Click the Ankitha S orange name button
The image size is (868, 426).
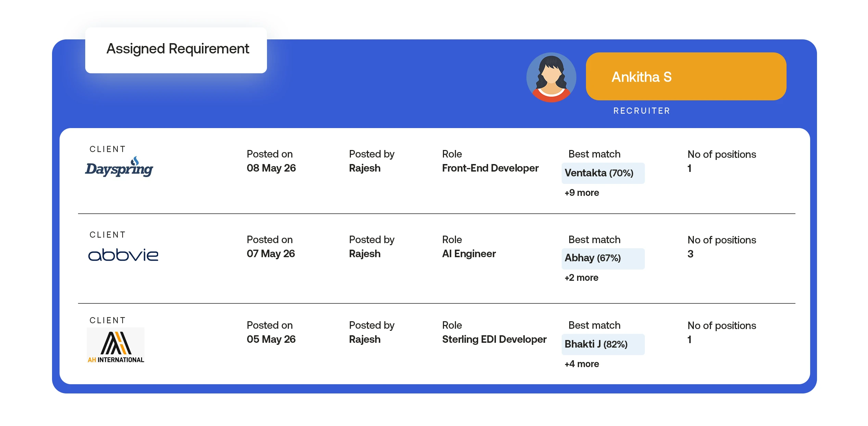point(686,76)
